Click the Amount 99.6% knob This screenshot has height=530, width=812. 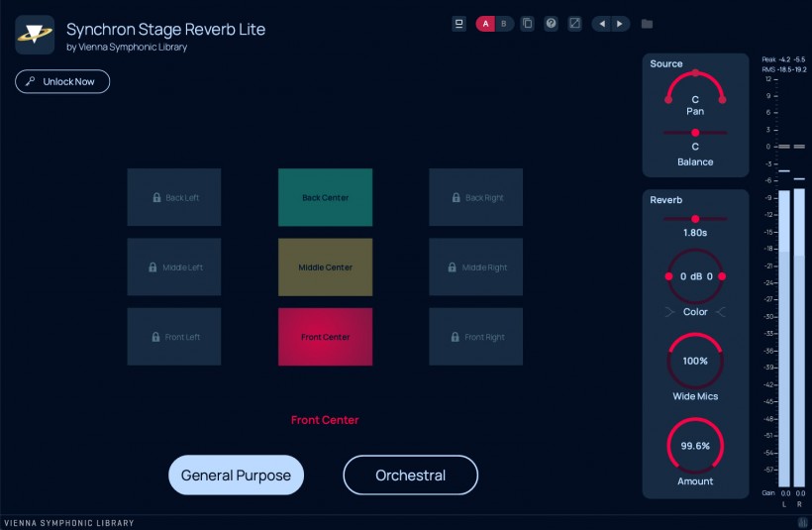695,446
